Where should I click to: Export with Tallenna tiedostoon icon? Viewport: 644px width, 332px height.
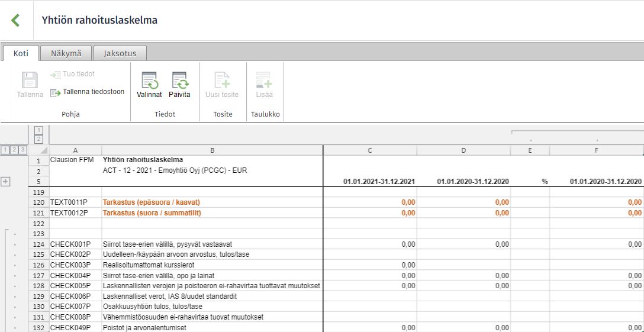coord(56,92)
